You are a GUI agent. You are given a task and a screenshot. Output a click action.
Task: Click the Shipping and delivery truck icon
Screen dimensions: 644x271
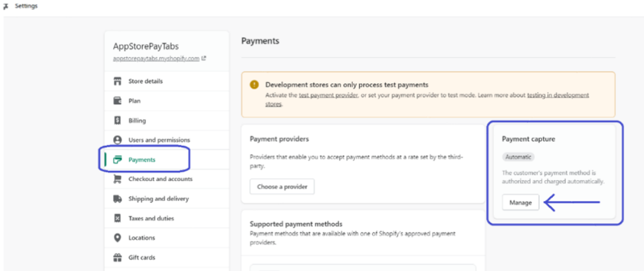[118, 198]
